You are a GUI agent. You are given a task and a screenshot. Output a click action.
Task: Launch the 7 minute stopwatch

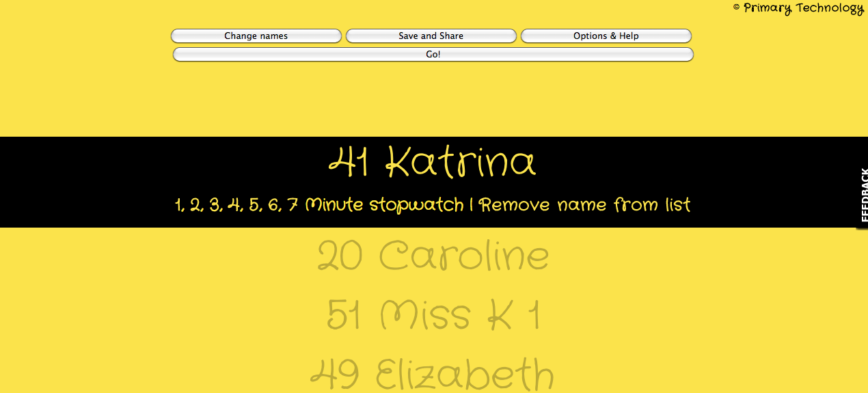[x=293, y=205]
